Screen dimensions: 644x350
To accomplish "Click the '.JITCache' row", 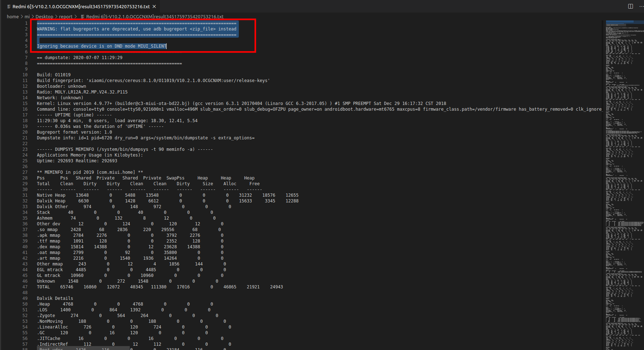I will coord(130,339).
